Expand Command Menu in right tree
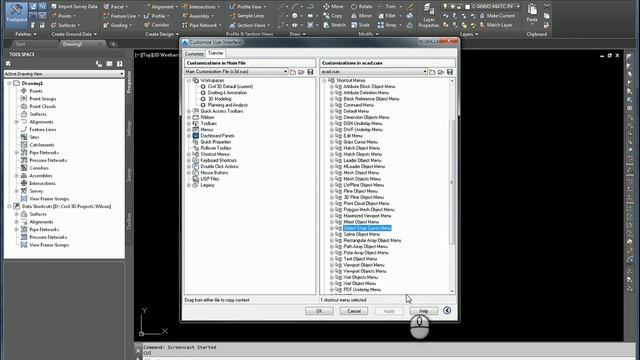Viewport: 640px width, 360px height. [x=332, y=105]
